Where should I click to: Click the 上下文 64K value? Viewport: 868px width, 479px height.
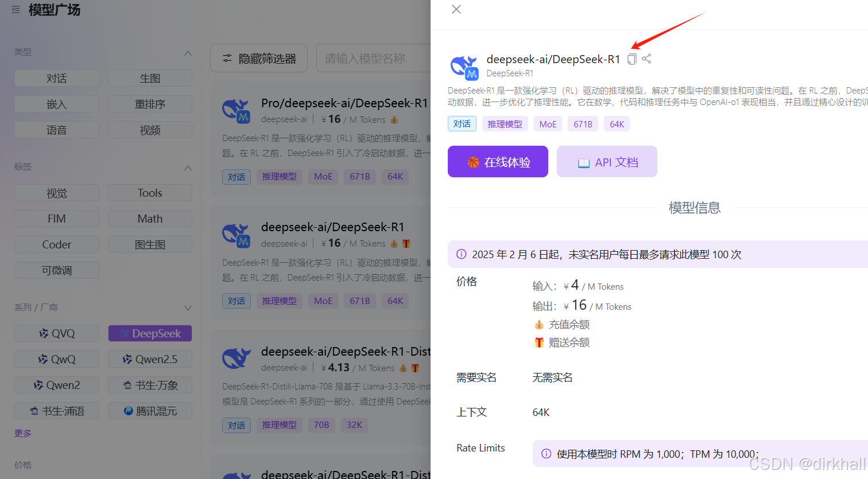(x=541, y=412)
